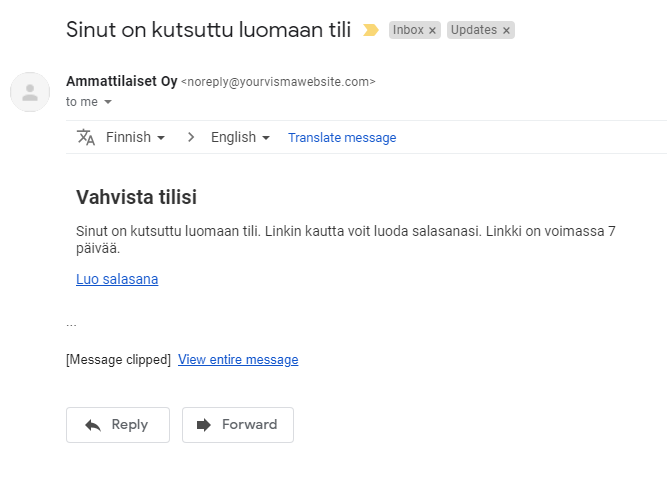Viewport: 667px width, 487px height.
Task: Click the Inbox label tag
Action: pos(408,30)
